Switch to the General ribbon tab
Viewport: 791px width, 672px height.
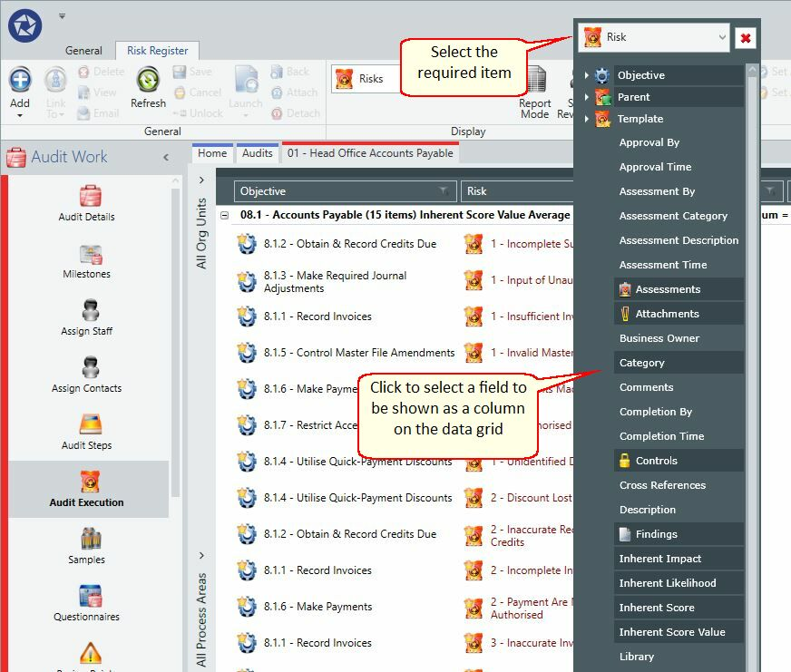tap(83, 51)
